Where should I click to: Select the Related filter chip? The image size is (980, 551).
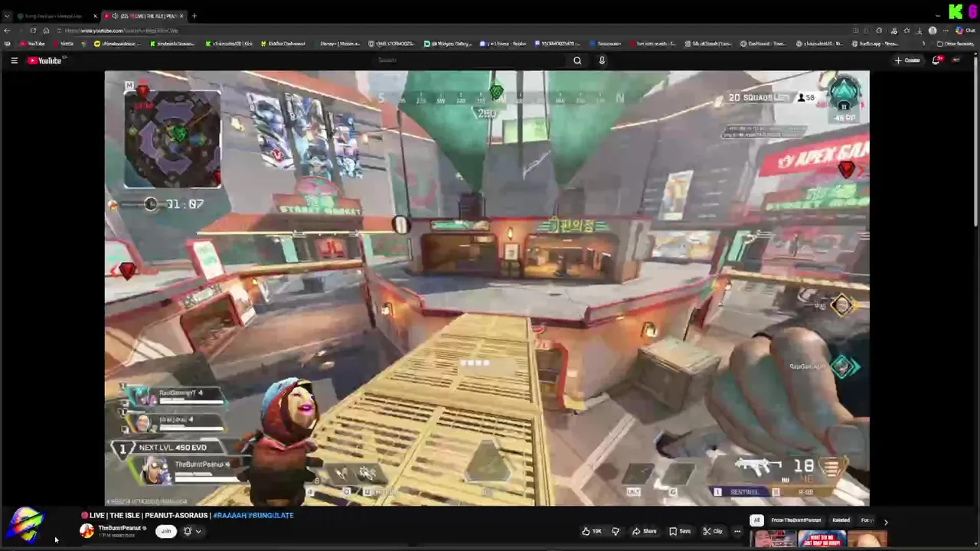coord(841,520)
